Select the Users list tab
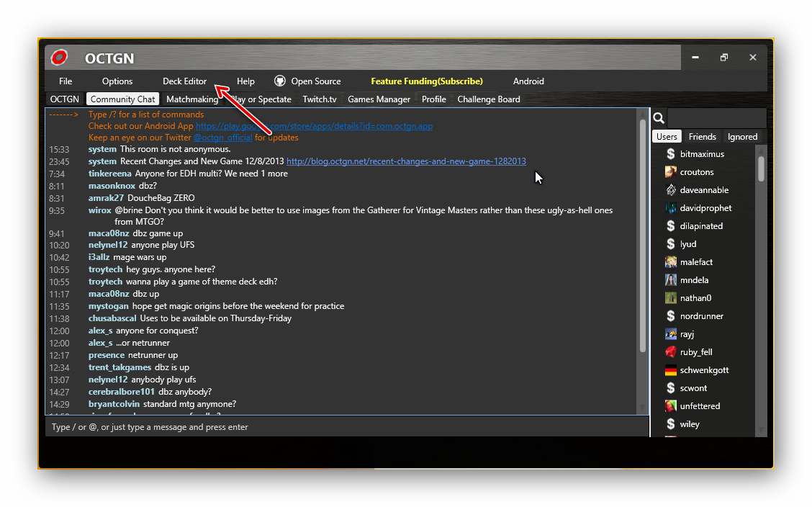 (x=667, y=137)
